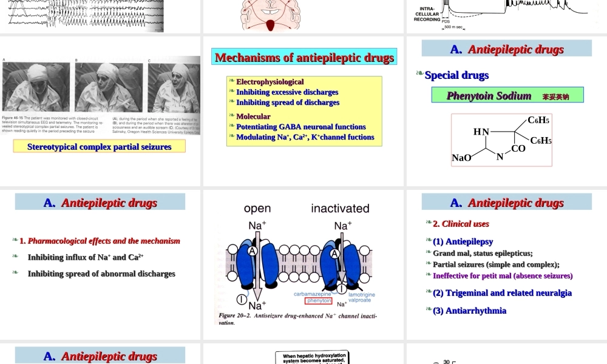Screen dimensions: 607x364
Task: Click the inactivated channel label
Action: click(x=340, y=209)
